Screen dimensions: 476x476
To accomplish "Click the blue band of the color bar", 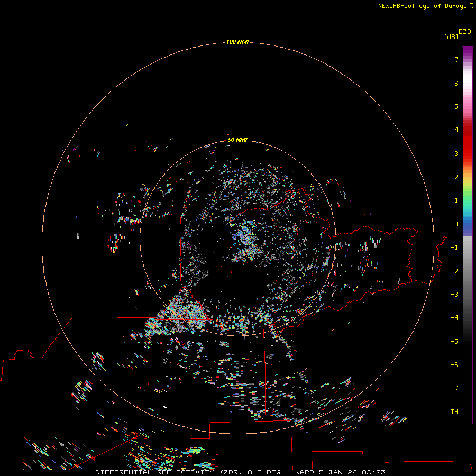I will (467, 225).
